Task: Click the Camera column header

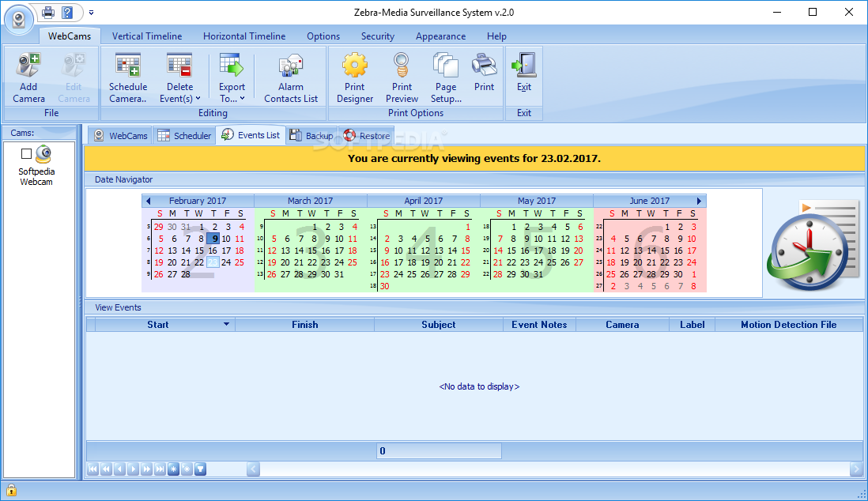Action: [x=622, y=325]
